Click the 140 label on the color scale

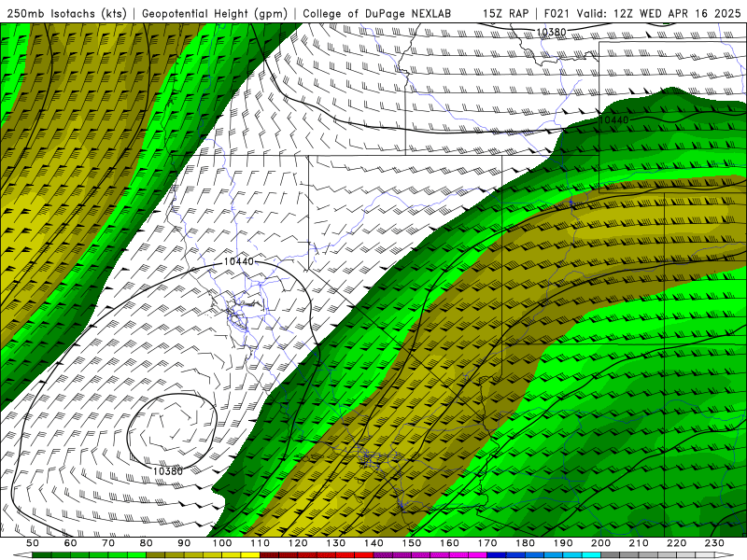(x=373, y=543)
